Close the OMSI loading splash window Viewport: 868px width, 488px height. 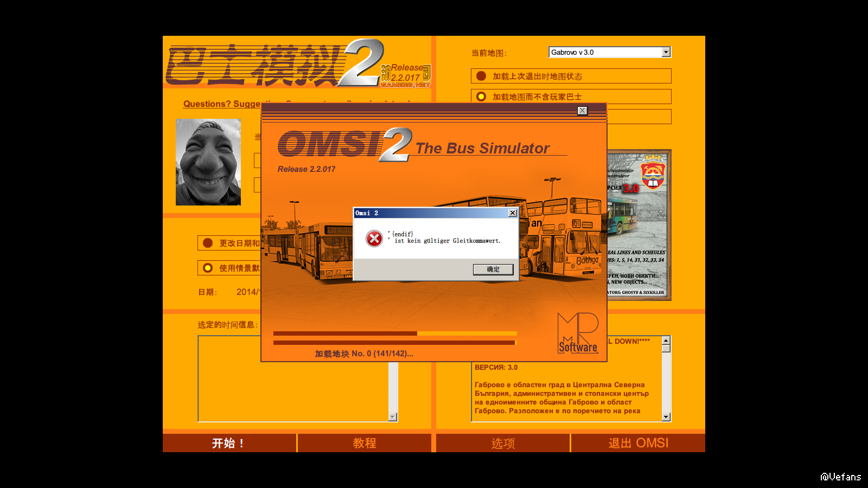[582, 111]
